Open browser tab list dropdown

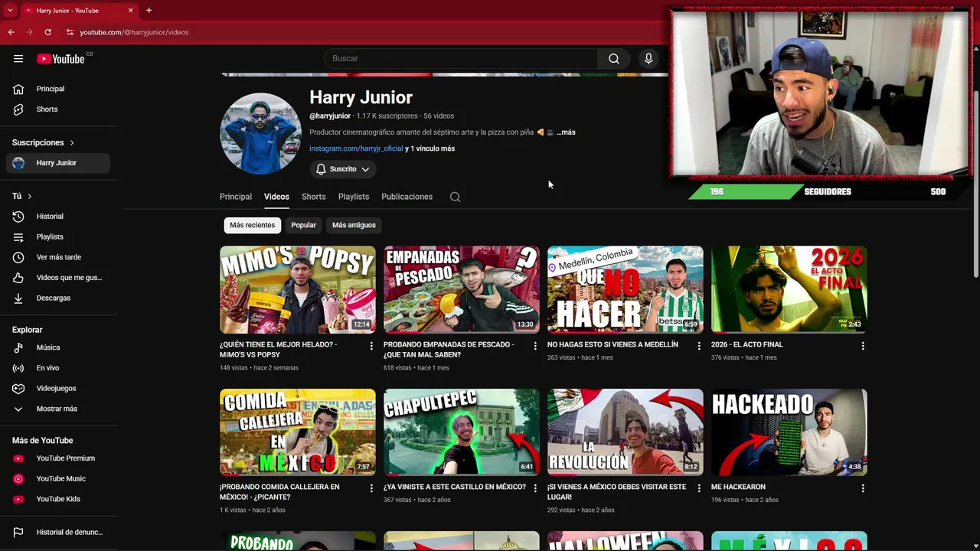point(9,10)
